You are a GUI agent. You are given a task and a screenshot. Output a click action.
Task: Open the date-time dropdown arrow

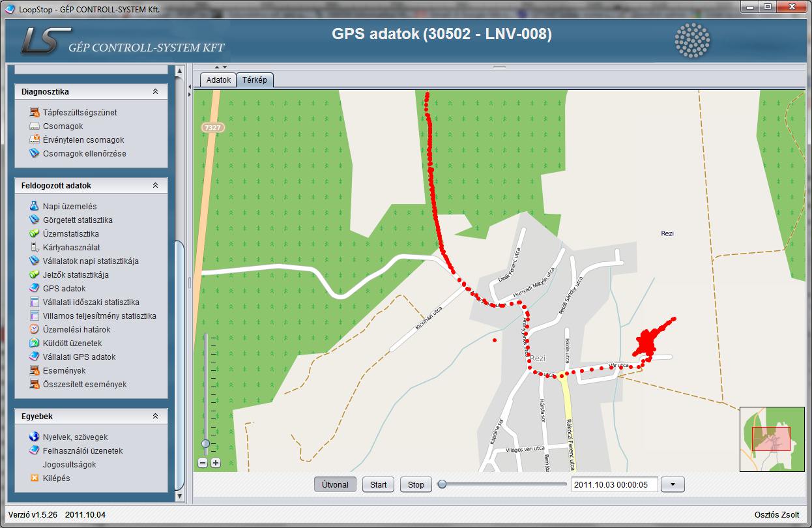click(673, 484)
